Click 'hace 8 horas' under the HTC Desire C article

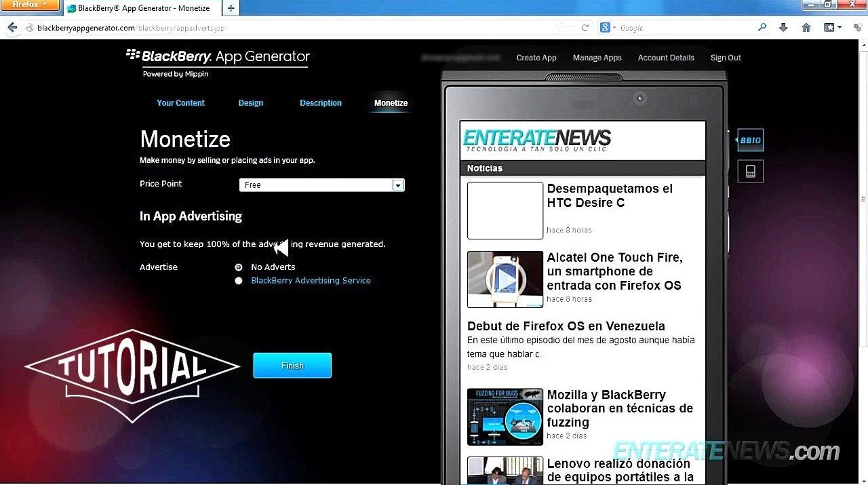click(570, 231)
